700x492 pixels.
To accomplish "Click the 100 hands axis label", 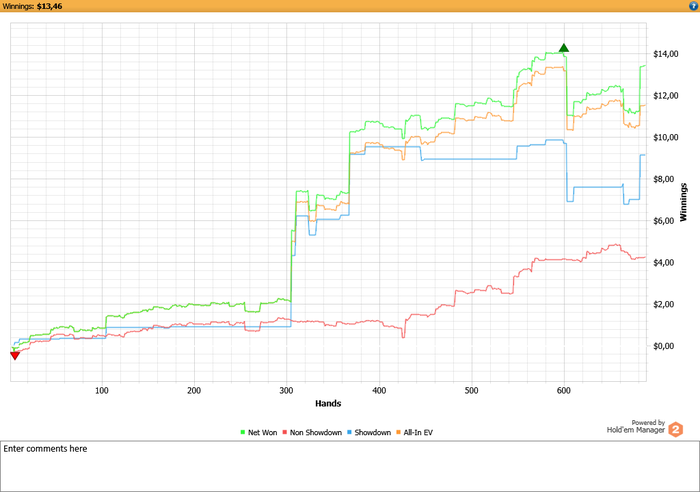I will pyautogui.click(x=102, y=391).
